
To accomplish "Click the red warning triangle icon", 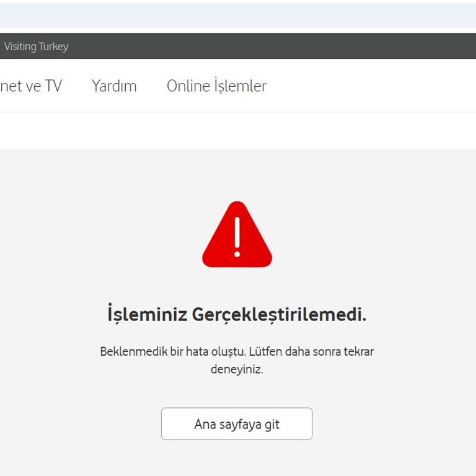I will (237, 234).
